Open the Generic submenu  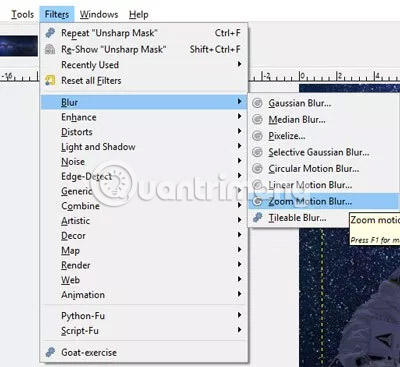[144, 191]
